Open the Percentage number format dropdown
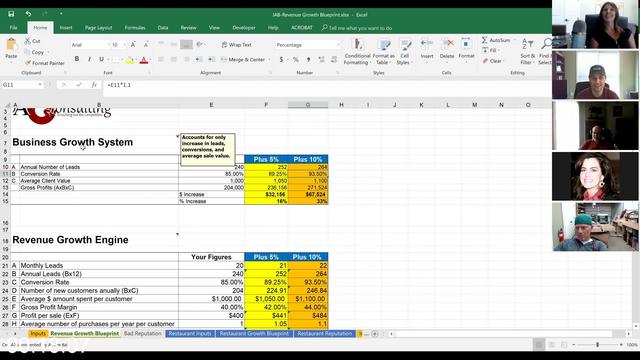The height and width of the screenshot is (360, 640). coord(338,45)
